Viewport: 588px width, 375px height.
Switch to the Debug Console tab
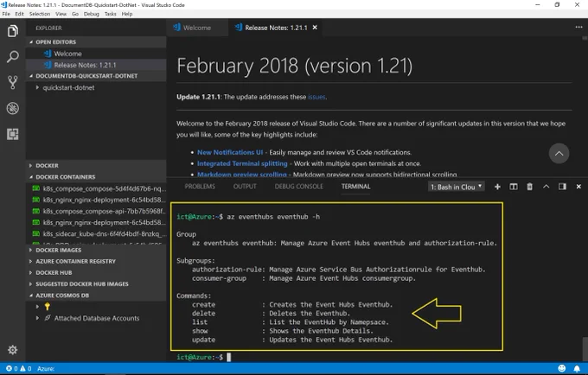(299, 187)
